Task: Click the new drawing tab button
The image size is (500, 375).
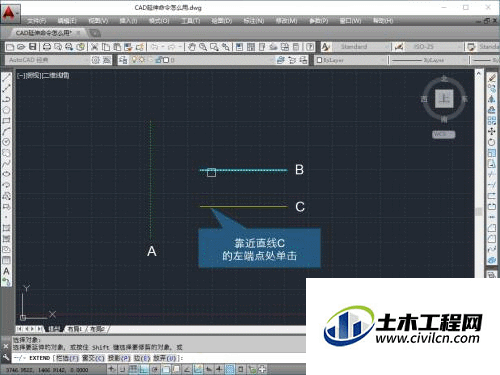Action: 95,33
